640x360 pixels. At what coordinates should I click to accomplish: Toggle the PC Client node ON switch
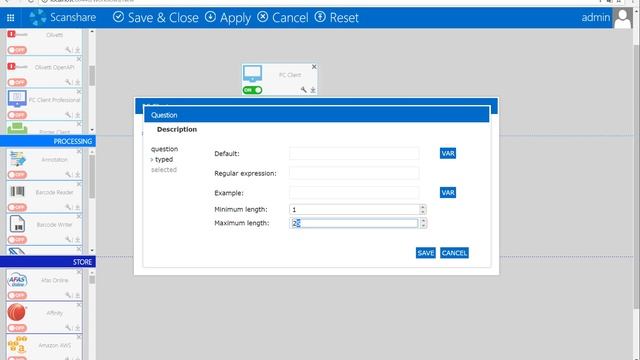(252, 90)
